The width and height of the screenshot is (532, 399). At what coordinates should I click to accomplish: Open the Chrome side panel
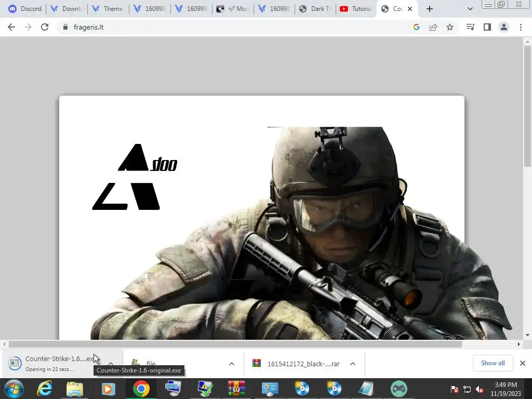point(487,27)
